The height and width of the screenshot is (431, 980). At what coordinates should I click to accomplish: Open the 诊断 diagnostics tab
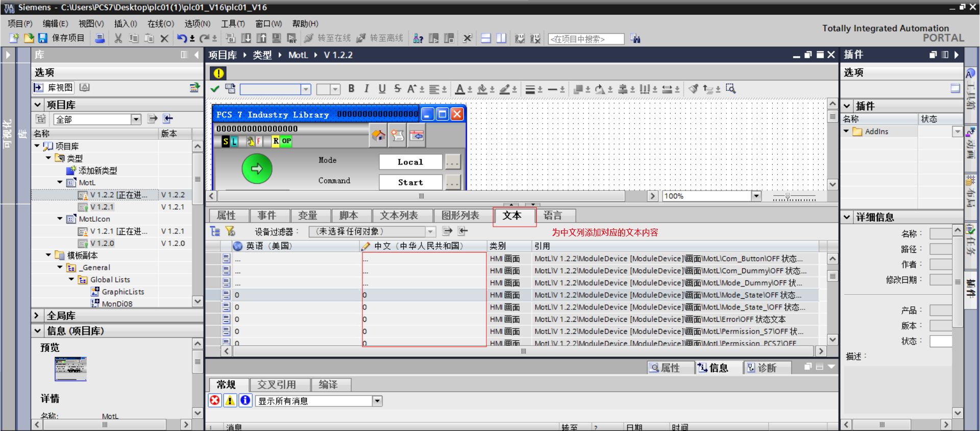point(767,368)
